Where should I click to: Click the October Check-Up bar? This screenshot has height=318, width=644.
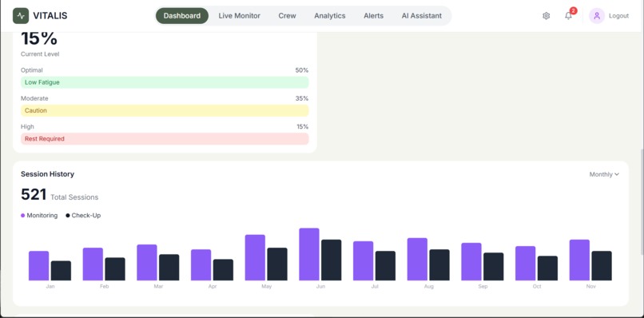547,268
